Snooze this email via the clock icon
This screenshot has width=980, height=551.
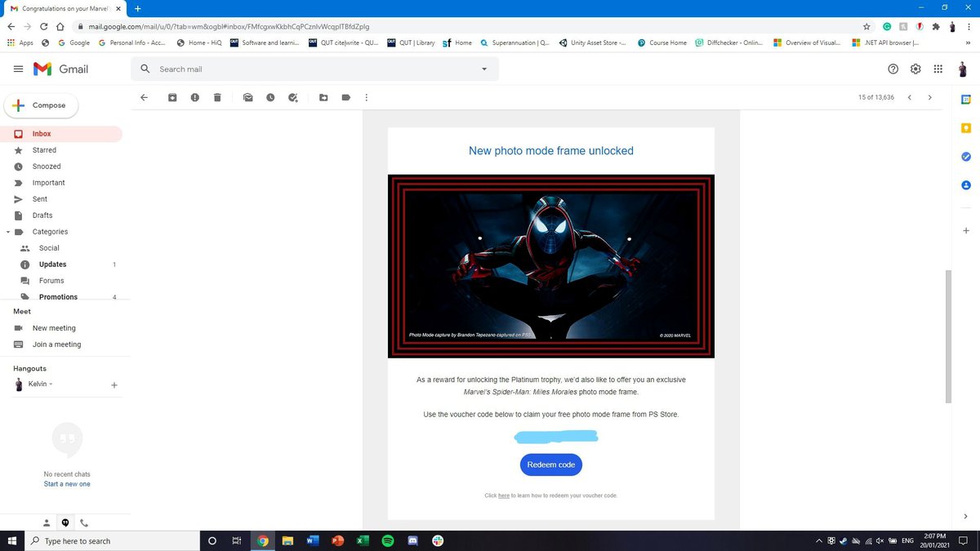point(270,98)
